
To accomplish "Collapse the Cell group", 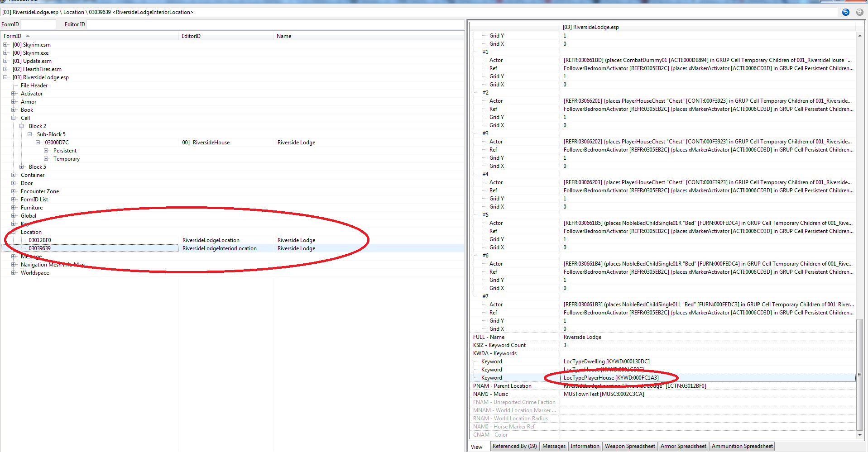I will (14, 118).
